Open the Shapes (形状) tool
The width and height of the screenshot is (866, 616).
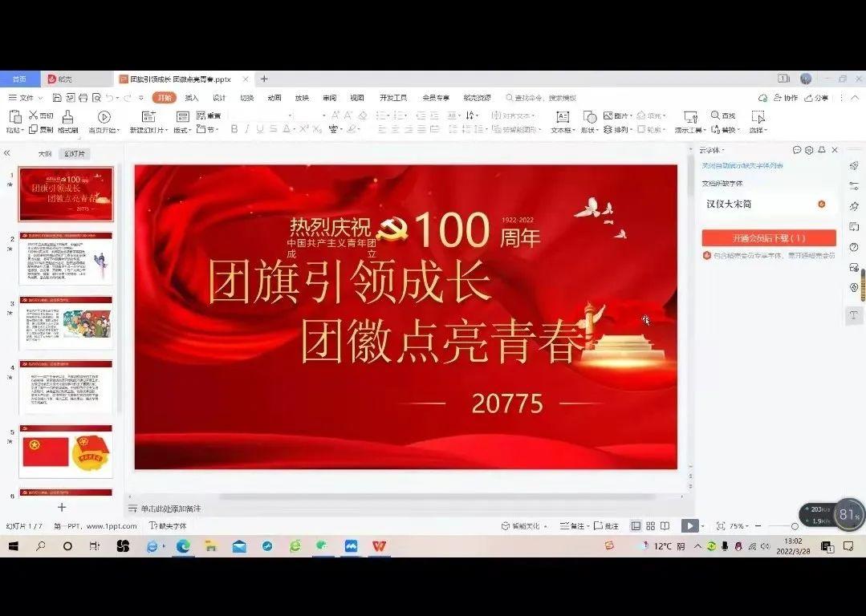pyautogui.click(x=590, y=117)
